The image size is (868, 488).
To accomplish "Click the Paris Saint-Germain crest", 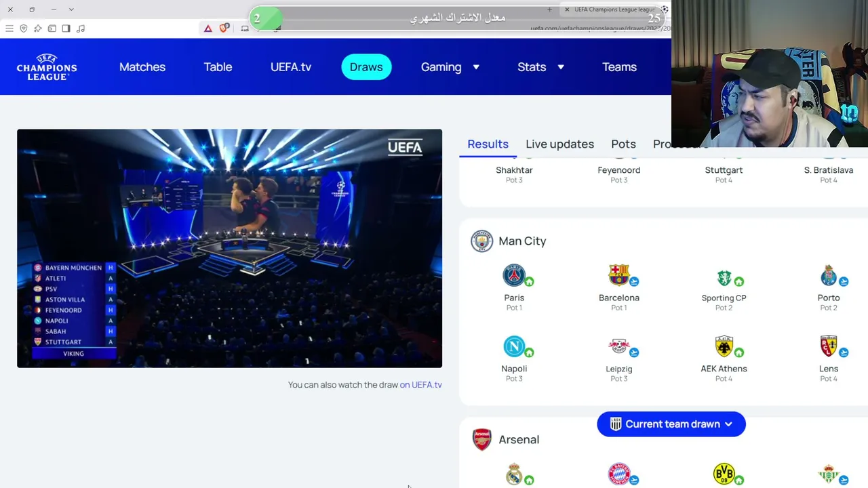I will click(514, 275).
